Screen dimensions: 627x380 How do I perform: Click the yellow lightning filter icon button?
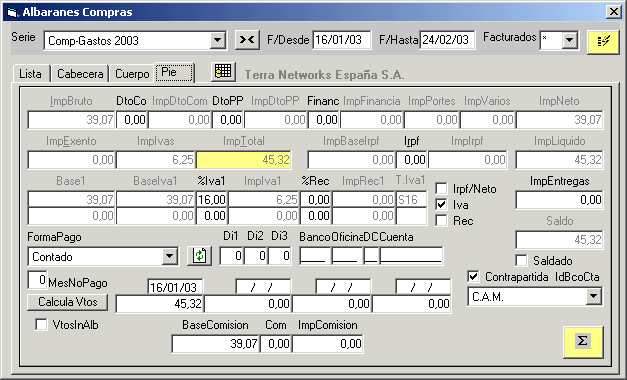(x=603, y=42)
